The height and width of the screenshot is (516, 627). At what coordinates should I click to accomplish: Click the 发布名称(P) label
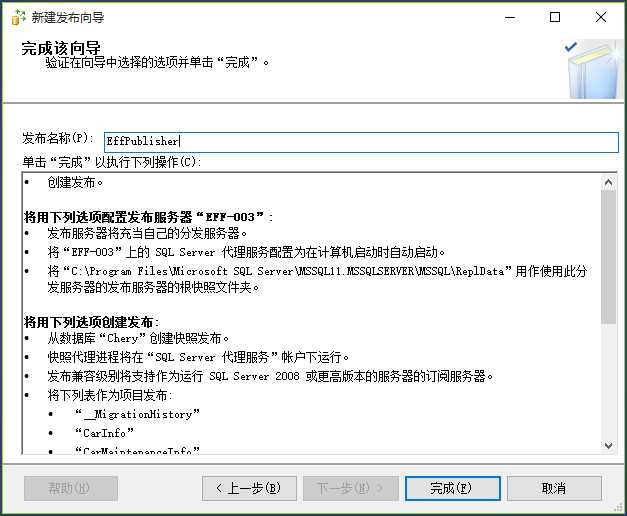click(x=58, y=138)
